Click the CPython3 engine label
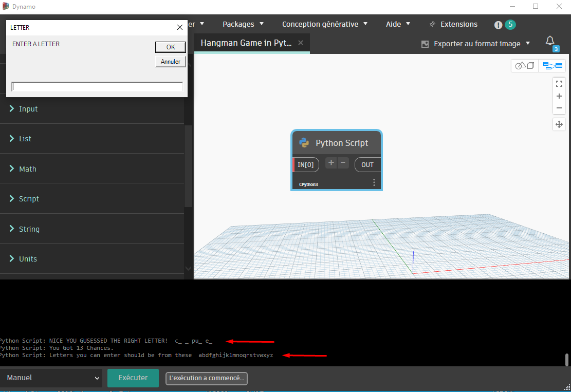 click(308, 184)
